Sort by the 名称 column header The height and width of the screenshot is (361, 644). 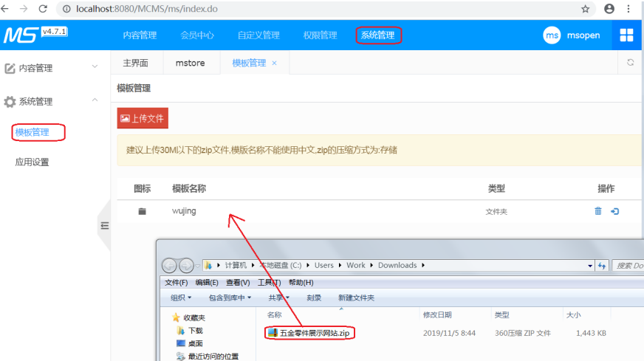point(274,315)
